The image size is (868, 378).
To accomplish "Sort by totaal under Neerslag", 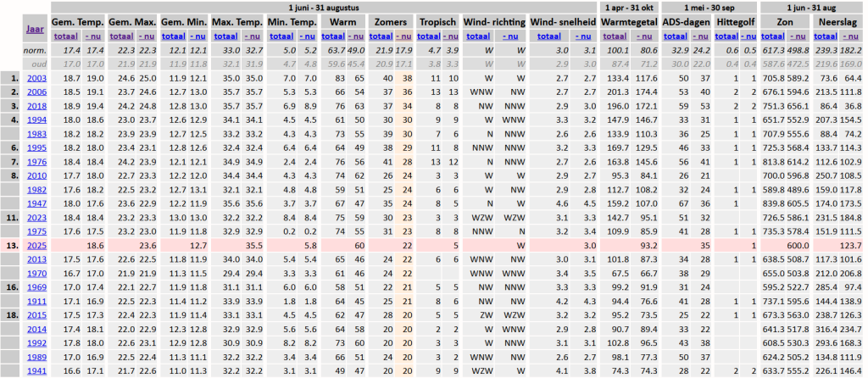I will point(826,36).
